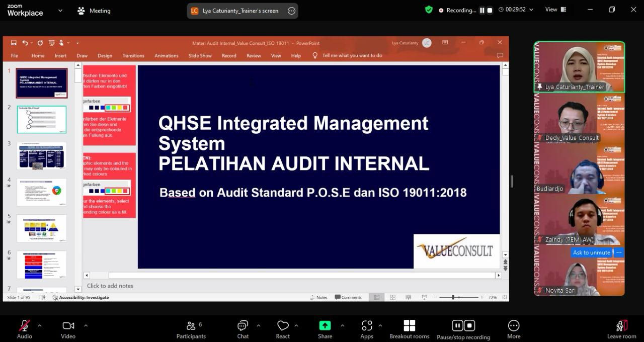Click Leave room button
Screen dimensions: 644x342
621,329
